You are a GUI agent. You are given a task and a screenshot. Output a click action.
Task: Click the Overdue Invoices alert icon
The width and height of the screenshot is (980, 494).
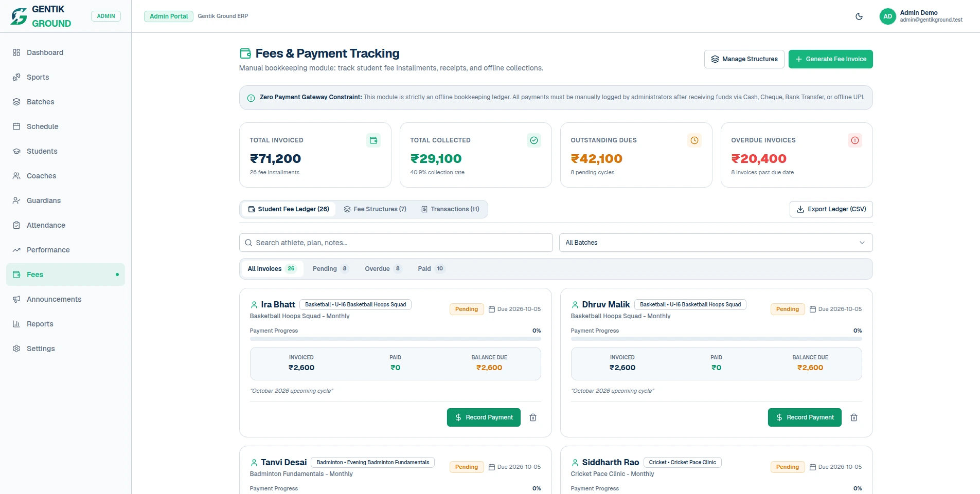(x=855, y=140)
